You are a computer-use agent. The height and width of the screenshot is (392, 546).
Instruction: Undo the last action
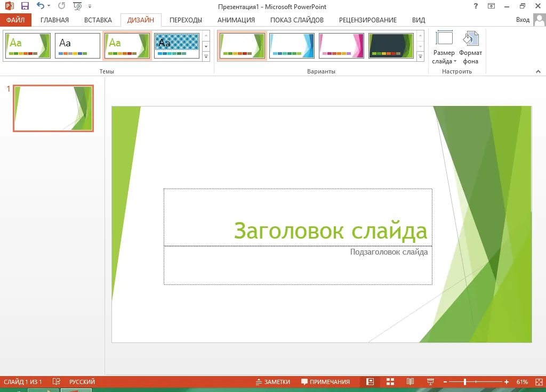point(41,5)
